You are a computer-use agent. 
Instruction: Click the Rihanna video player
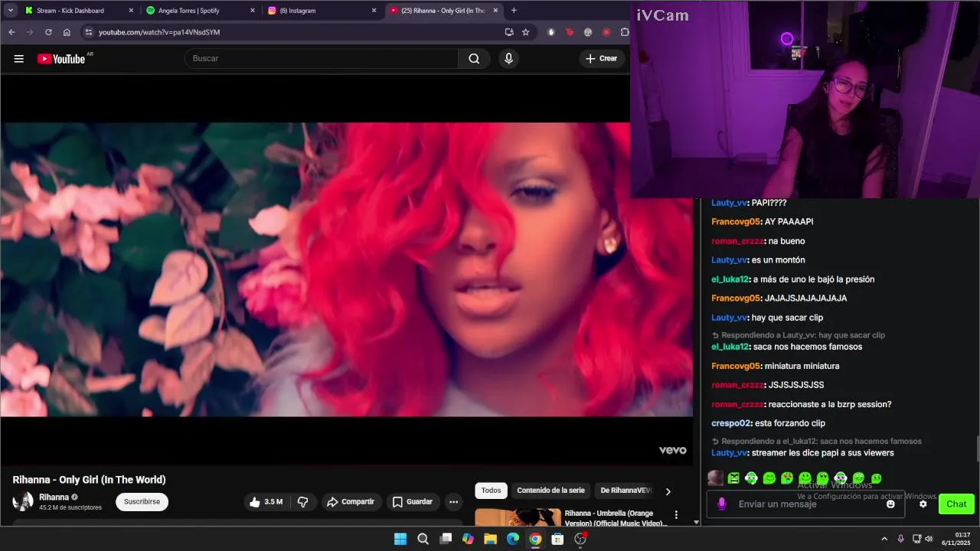tap(346, 269)
